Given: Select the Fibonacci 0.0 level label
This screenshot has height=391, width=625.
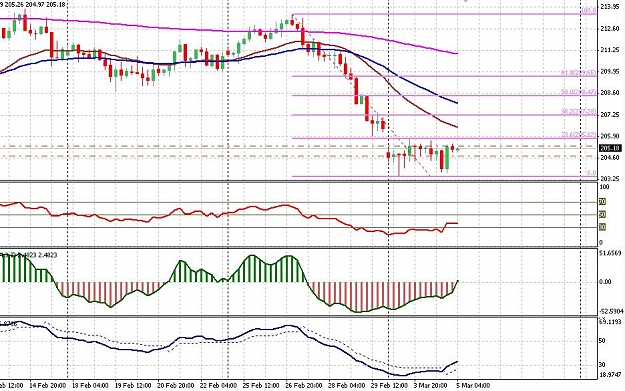Looking at the screenshot, I should (x=592, y=173).
